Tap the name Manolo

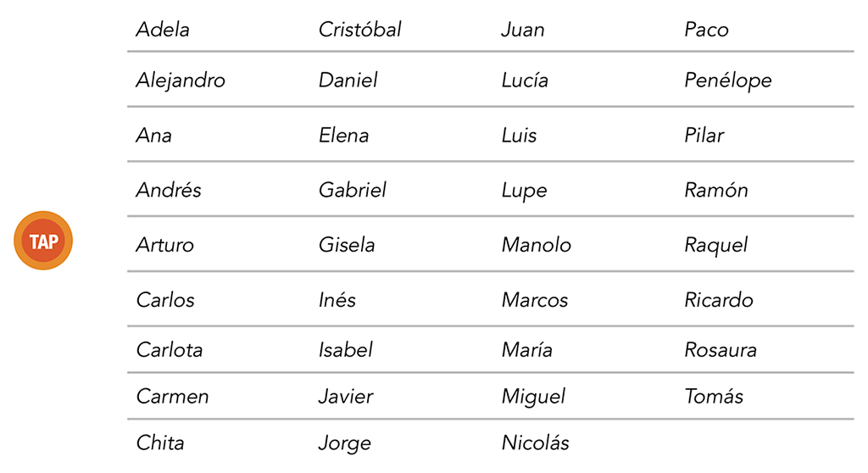click(x=537, y=245)
